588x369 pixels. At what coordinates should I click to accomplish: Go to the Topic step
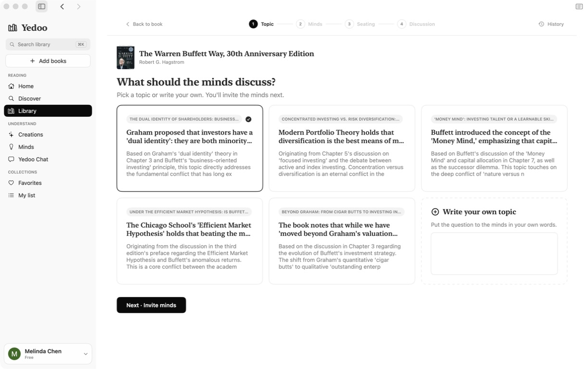261,24
